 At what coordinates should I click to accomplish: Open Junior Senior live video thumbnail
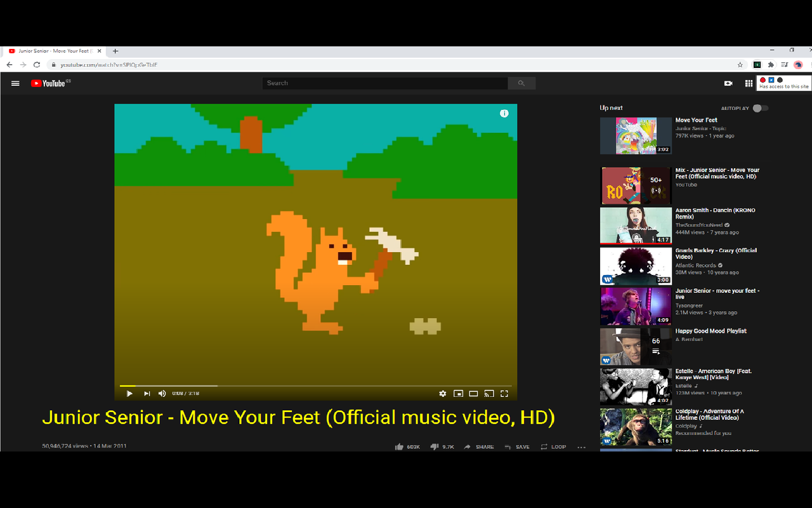(x=636, y=306)
